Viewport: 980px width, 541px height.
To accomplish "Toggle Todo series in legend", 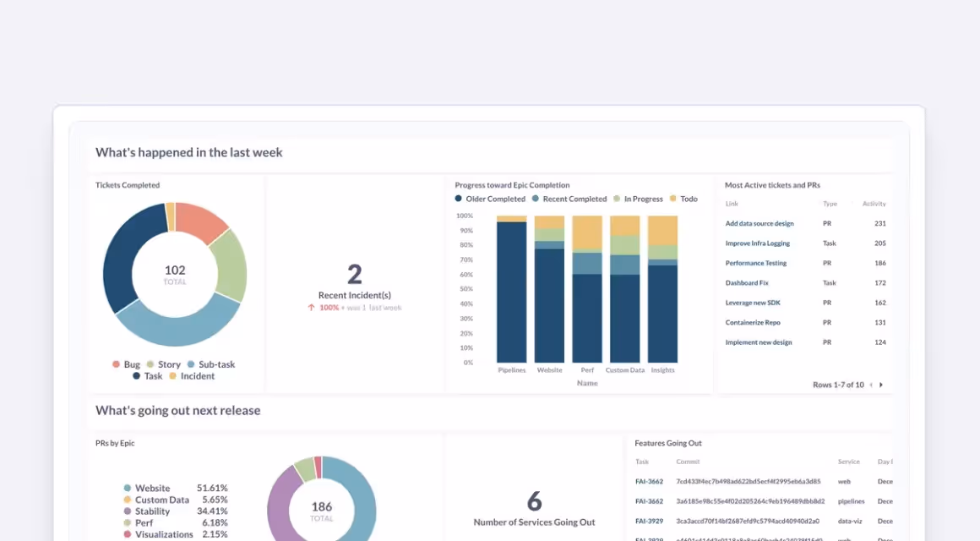I will [x=683, y=199].
